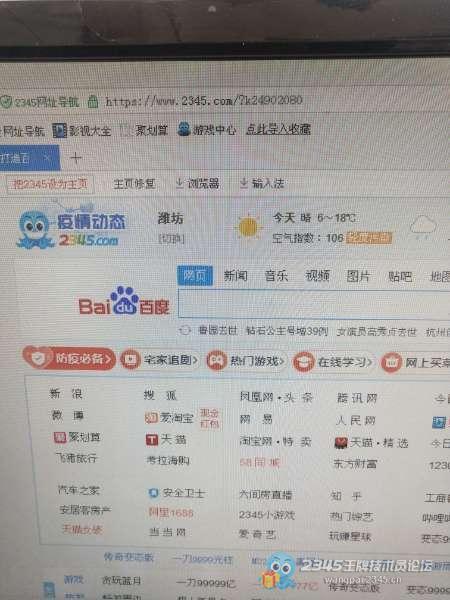Screen dimensions: 450x600
Task: Click the 热门游戏 gamepad icon
Action: tap(217, 360)
